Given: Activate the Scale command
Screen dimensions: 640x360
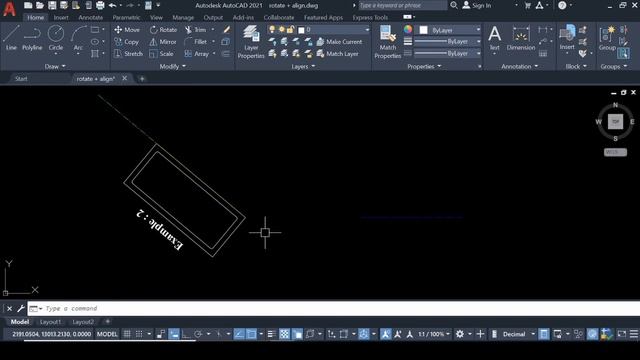Looking at the screenshot, I should point(161,53).
